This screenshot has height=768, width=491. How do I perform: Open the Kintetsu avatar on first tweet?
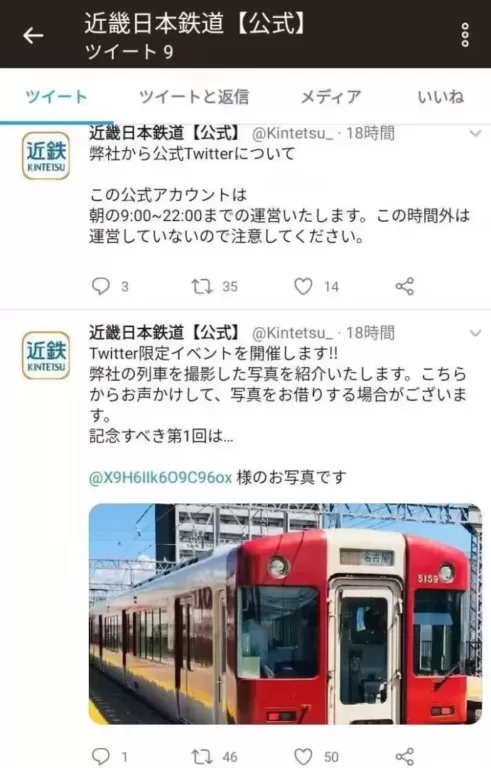point(46,156)
